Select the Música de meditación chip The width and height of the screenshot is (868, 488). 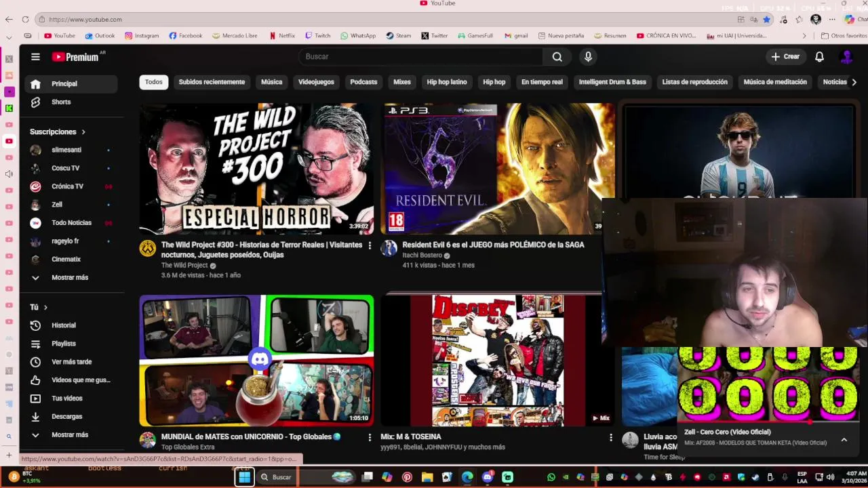tap(775, 82)
